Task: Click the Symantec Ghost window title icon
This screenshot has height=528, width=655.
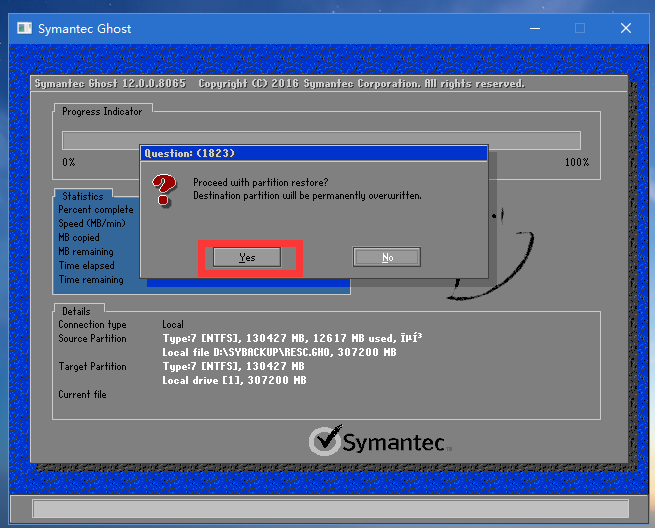Action: (24, 28)
